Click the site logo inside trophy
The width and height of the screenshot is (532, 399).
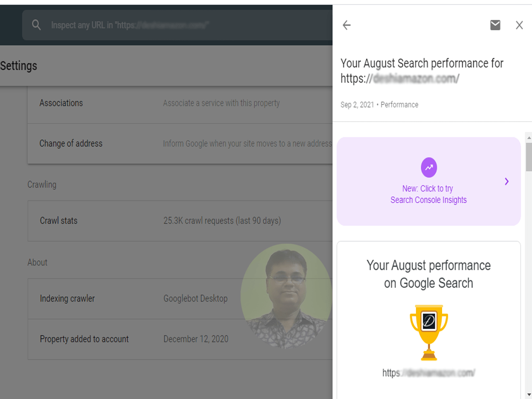pyautogui.click(x=429, y=321)
